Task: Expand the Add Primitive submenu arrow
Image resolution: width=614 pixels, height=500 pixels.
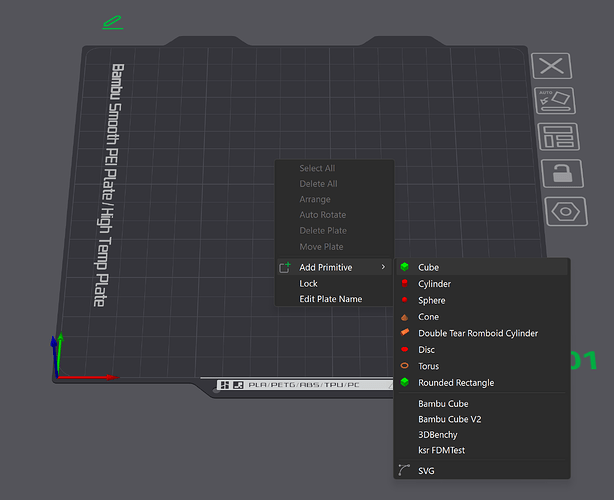Action: (383, 267)
